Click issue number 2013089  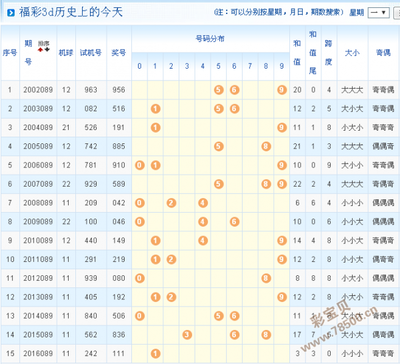(38, 297)
